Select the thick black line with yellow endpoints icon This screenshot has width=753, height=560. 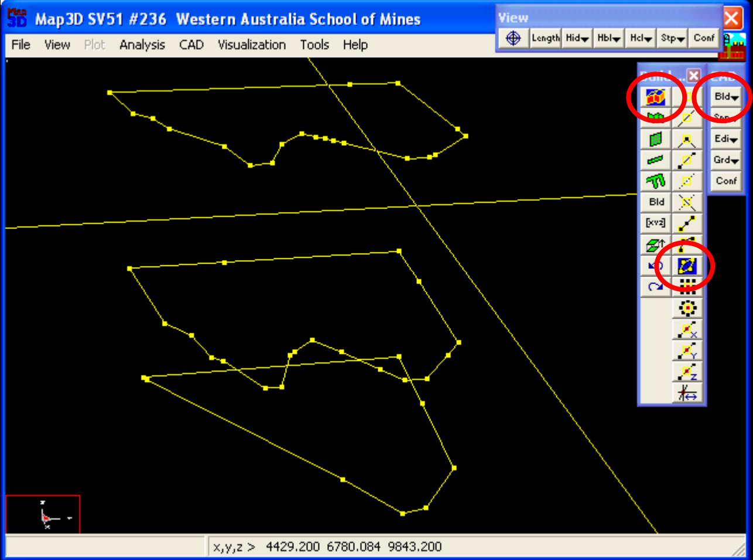687,223
